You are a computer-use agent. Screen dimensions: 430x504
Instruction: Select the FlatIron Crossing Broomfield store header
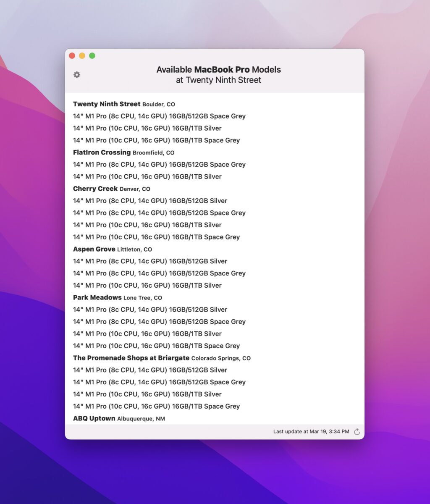tap(123, 152)
